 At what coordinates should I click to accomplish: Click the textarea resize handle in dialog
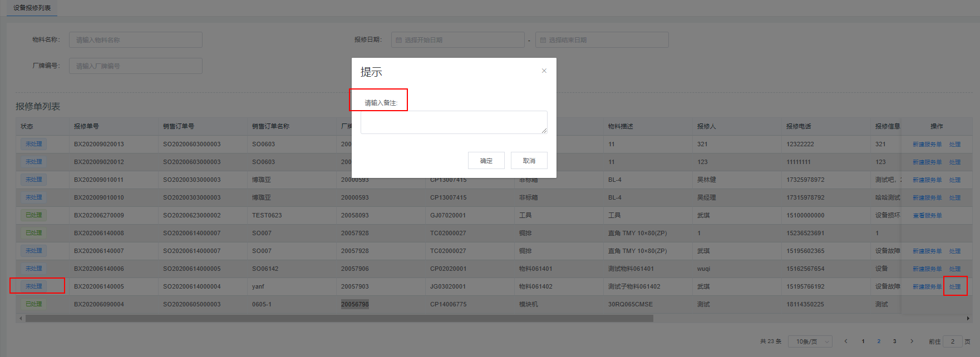[544, 131]
